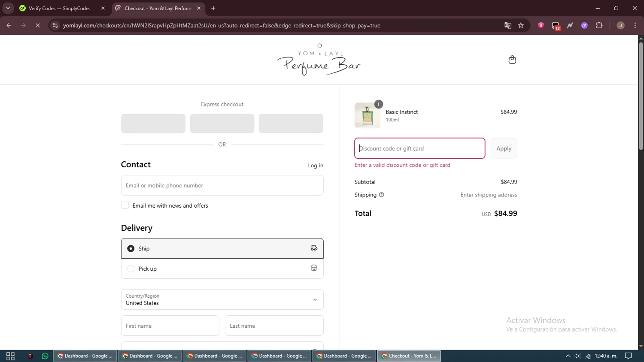
Task: Open the extension with the 12 badge
Action: [x=556, y=26]
